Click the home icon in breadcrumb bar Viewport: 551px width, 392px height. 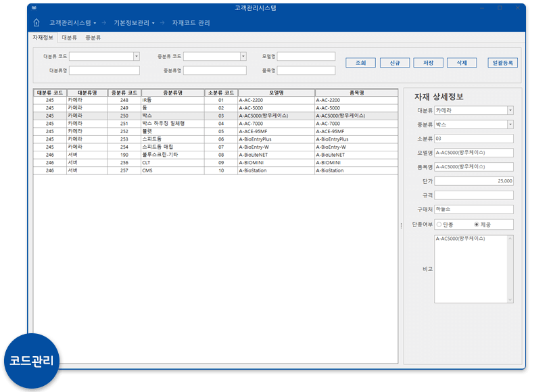click(x=37, y=23)
